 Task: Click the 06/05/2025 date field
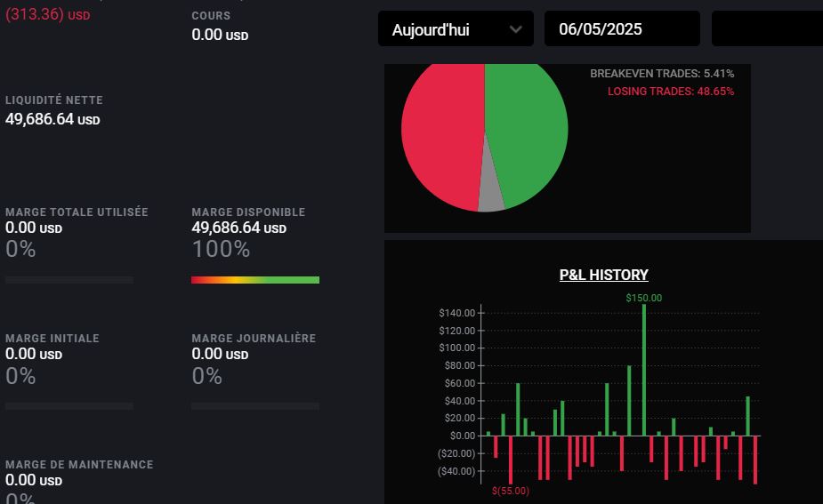pos(622,28)
